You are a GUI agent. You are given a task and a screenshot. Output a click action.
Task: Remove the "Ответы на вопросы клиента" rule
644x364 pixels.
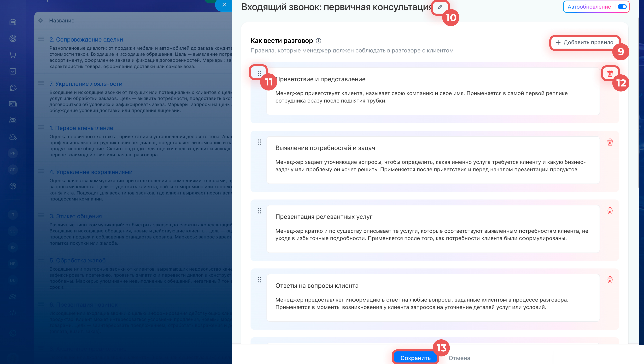coord(610,280)
